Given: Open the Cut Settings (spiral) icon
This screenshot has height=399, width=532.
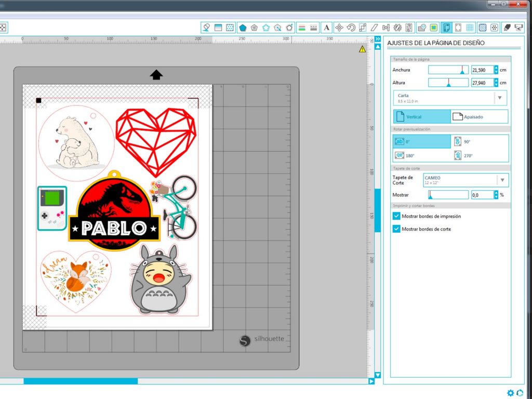Looking at the screenshot, I should coord(483,28).
